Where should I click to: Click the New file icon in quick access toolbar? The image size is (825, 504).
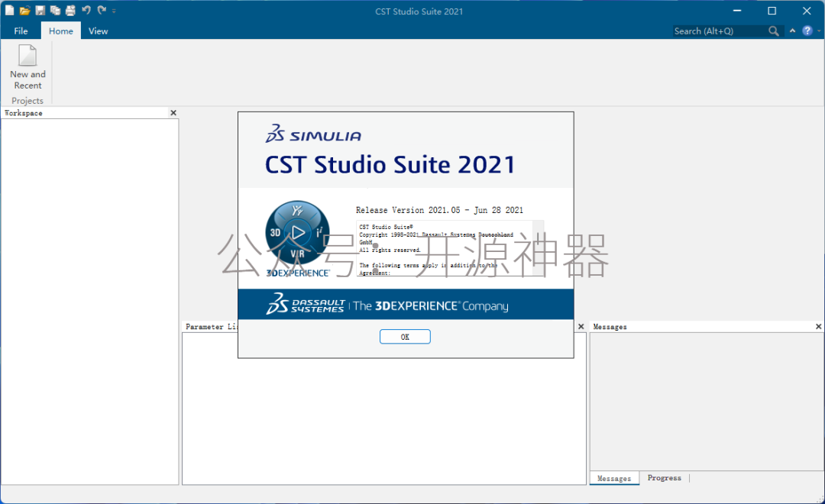(9, 10)
